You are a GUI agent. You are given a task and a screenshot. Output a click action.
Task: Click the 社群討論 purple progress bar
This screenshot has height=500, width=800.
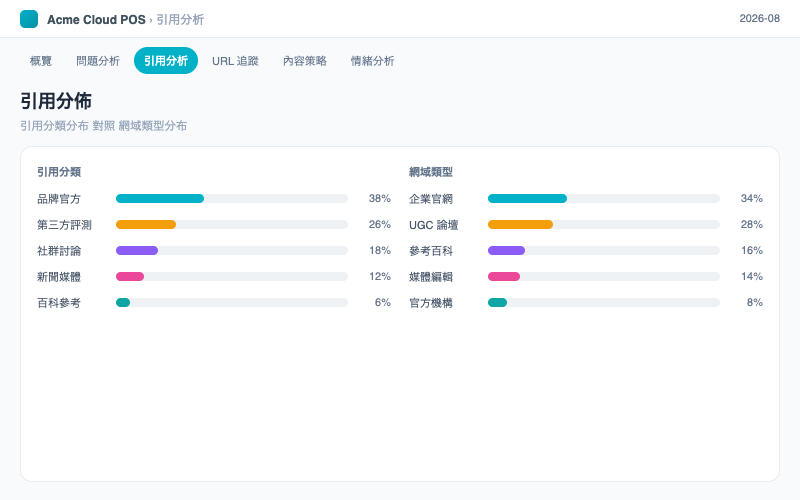(x=232, y=251)
